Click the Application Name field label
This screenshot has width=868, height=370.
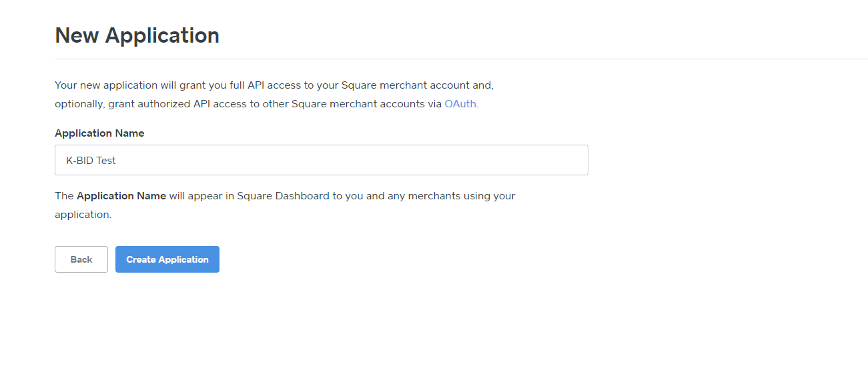[99, 133]
